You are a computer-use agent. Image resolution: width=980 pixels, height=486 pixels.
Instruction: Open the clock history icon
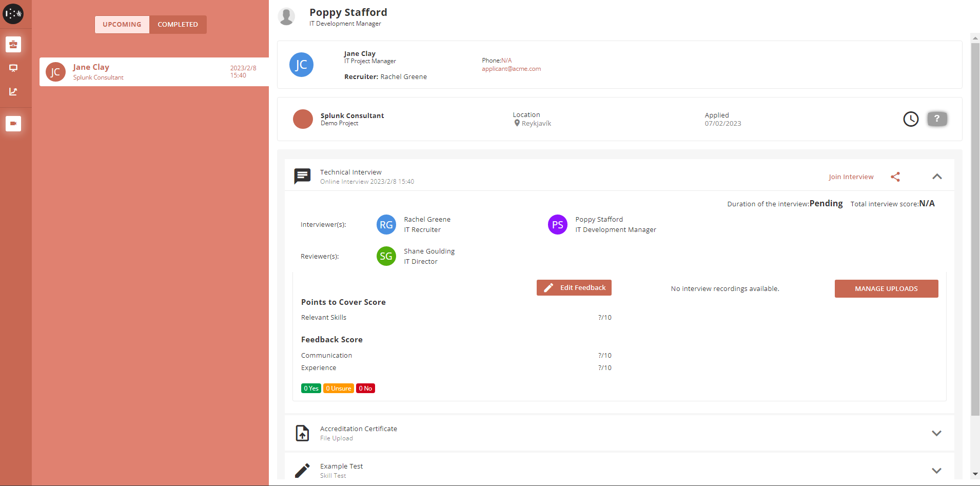pyautogui.click(x=911, y=119)
